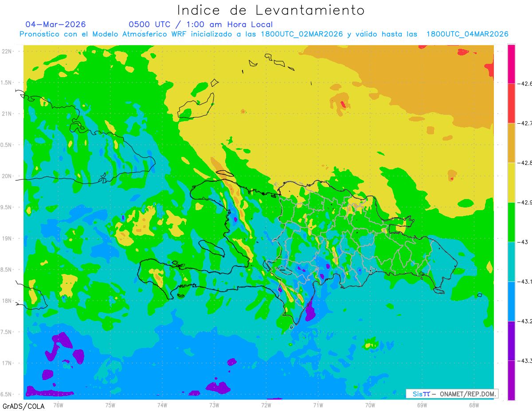The width and height of the screenshot is (532, 411).
Task: Click the green legend swatch between -42.9 and -43
Action: pyautogui.click(x=511, y=222)
